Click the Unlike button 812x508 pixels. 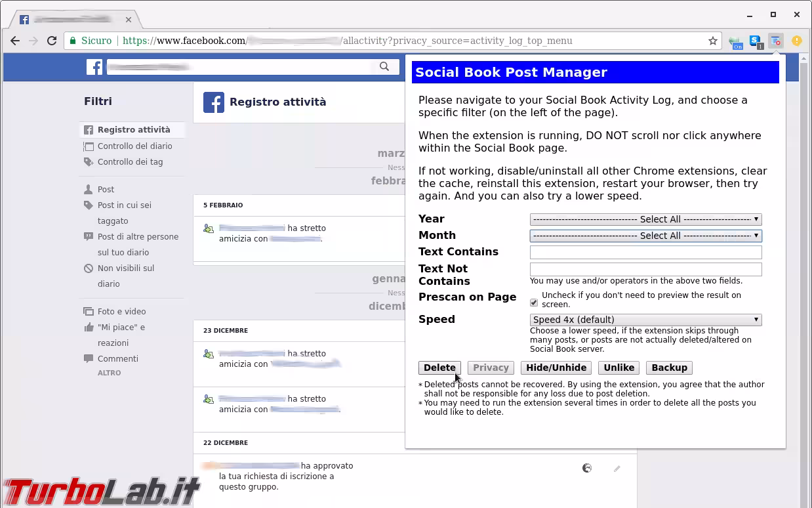tap(619, 368)
